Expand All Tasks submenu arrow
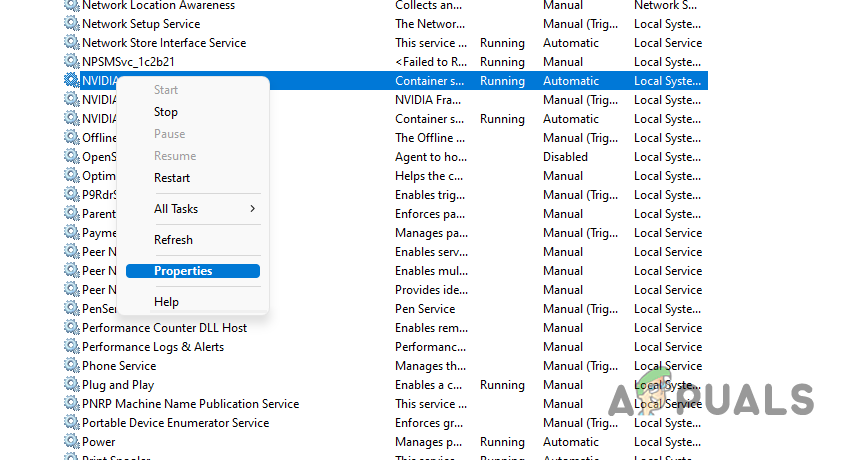The image size is (855, 460). (252, 209)
